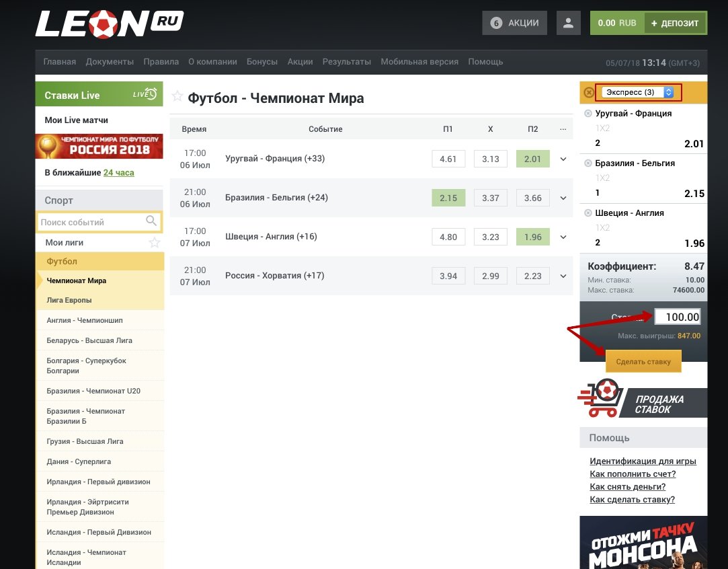Image resolution: width=728 pixels, height=569 pixels.
Task: Select Лига Европы league
Action: coord(99,300)
